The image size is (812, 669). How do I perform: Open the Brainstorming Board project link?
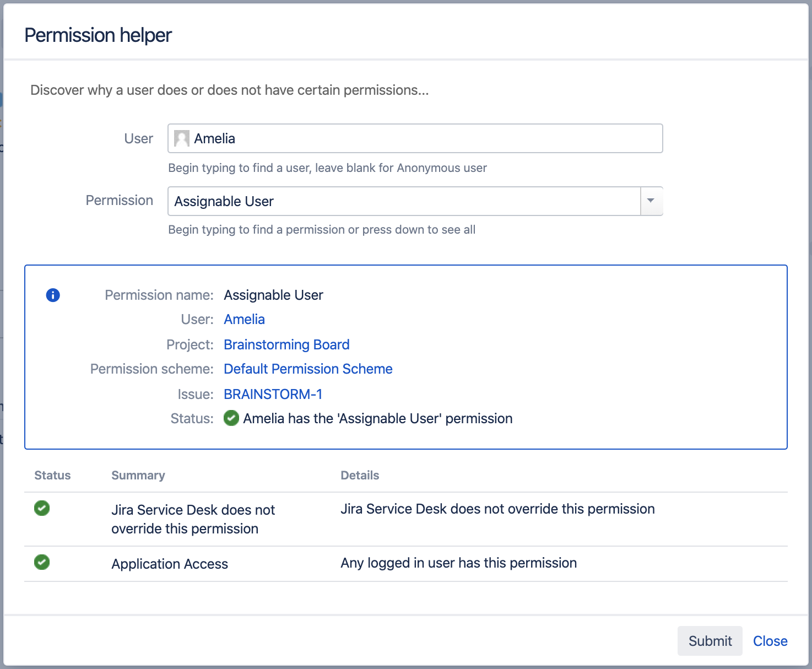(286, 344)
